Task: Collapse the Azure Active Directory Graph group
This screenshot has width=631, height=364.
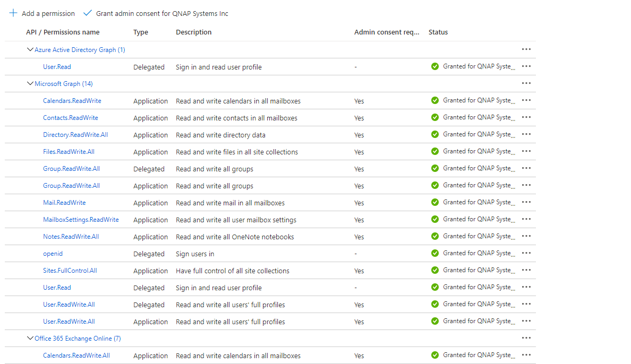Action: (x=30, y=49)
